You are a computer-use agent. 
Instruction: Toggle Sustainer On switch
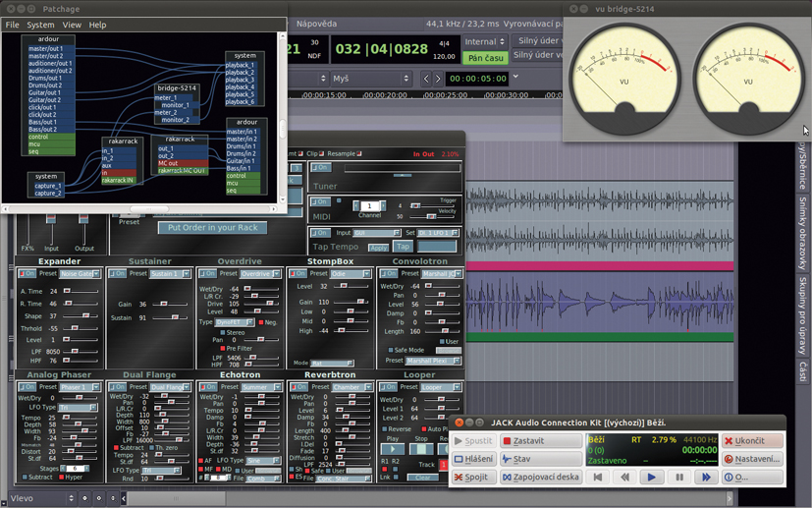pyautogui.click(x=117, y=273)
